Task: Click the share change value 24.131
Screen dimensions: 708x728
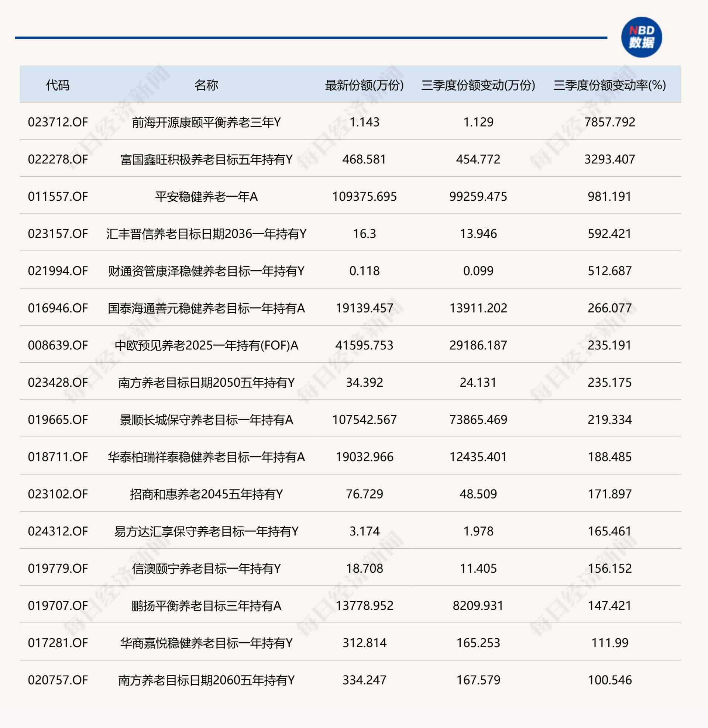Action: pyautogui.click(x=478, y=382)
